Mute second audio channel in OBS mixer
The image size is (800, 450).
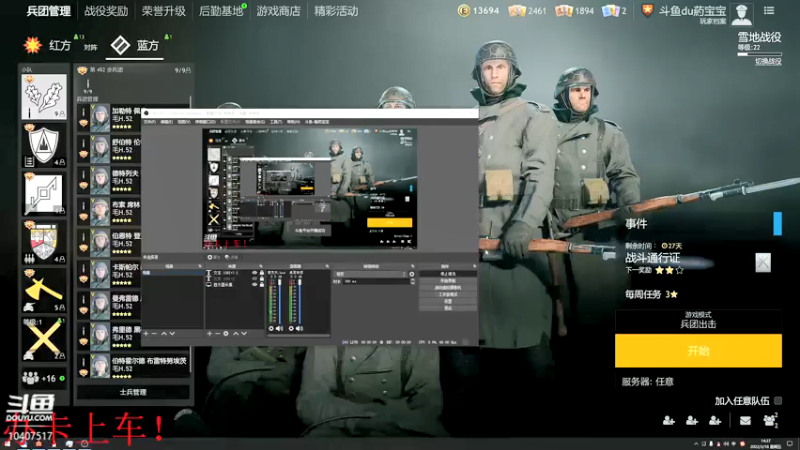pos(299,329)
